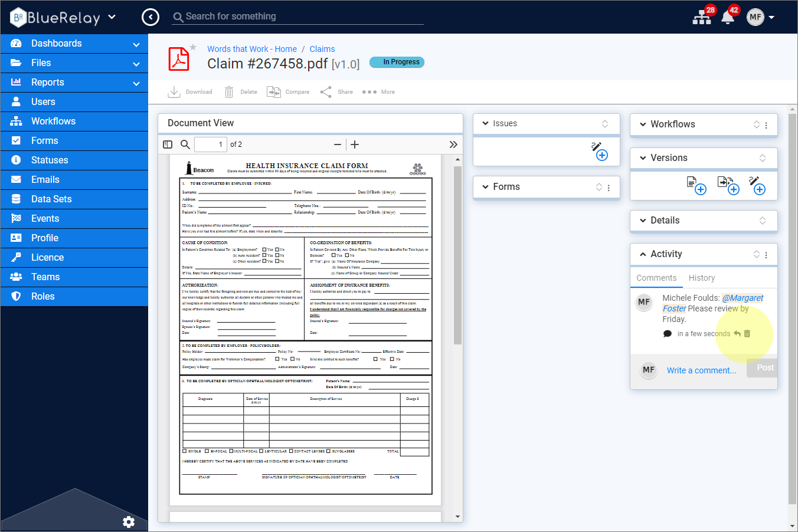The height and width of the screenshot is (532, 798).
Task: Switch to the Comments tab
Action: (x=656, y=278)
